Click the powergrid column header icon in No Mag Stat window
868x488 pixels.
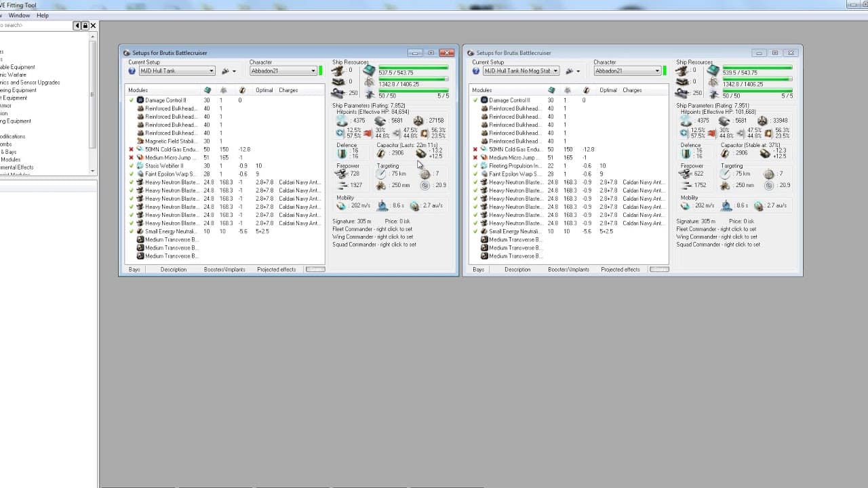(568, 90)
